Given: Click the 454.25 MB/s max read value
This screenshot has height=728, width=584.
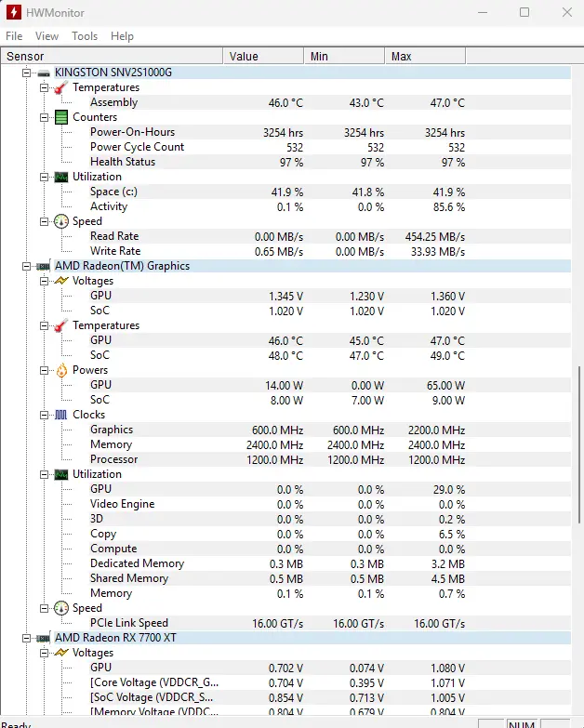Looking at the screenshot, I should (435, 237).
